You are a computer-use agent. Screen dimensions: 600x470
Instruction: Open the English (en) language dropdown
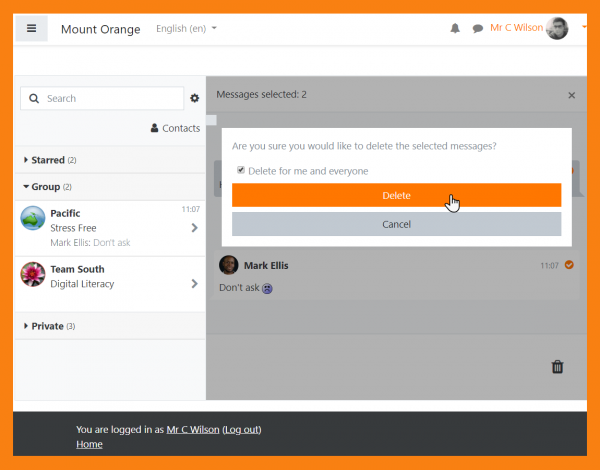coord(186,29)
